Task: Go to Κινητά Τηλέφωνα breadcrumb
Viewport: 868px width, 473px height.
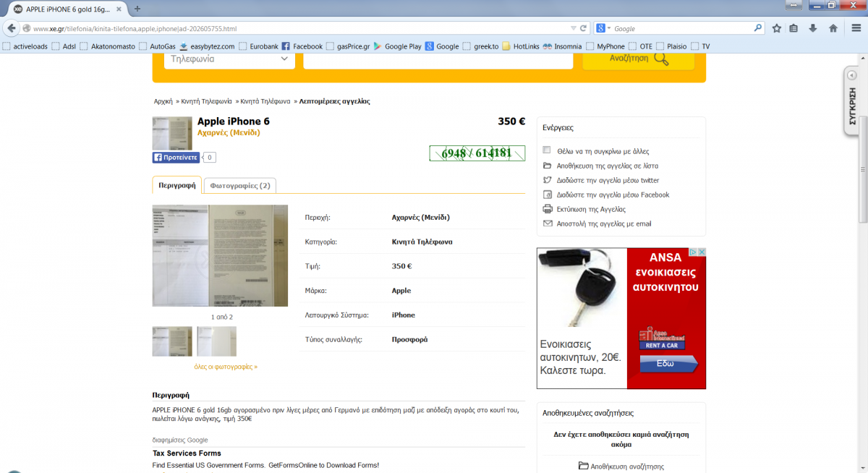Action: coord(265,101)
